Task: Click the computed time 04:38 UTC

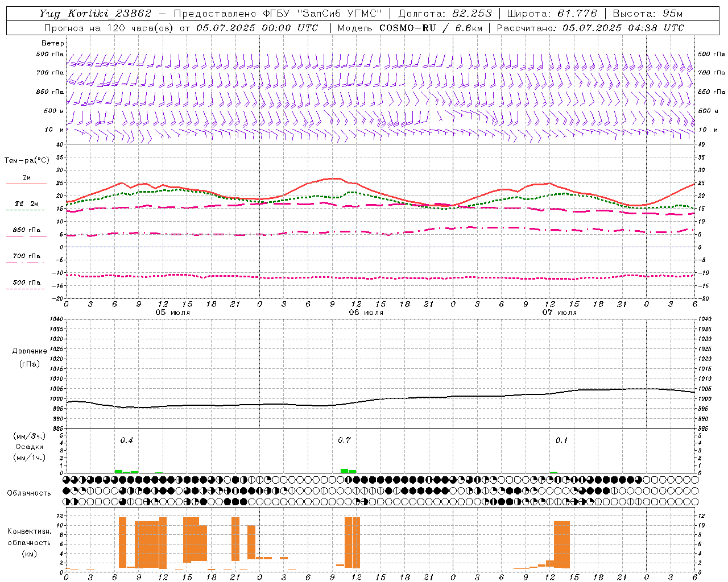Action: 656,28
